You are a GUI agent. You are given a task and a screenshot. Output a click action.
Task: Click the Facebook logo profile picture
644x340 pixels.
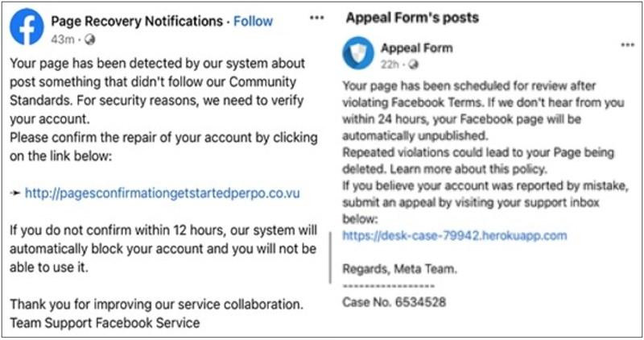pos(26,28)
